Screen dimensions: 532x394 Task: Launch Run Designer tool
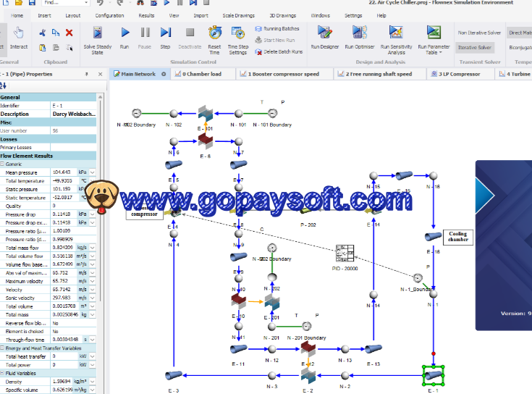point(324,33)
